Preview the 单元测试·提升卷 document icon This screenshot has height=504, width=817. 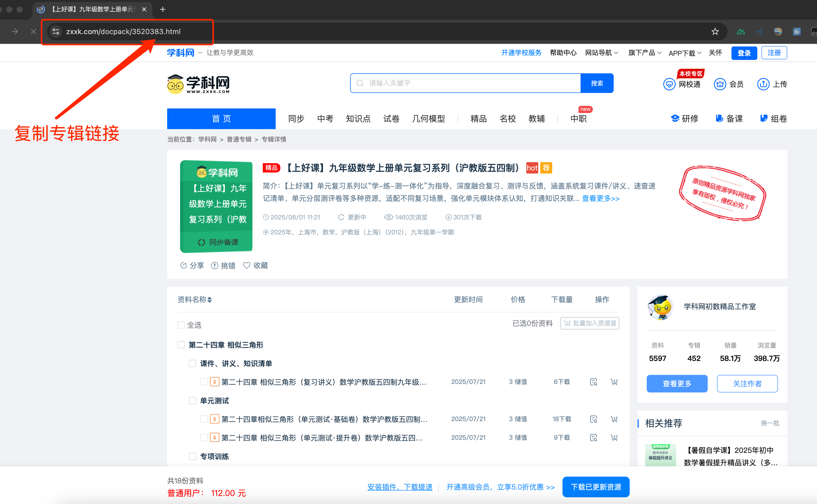594,438
